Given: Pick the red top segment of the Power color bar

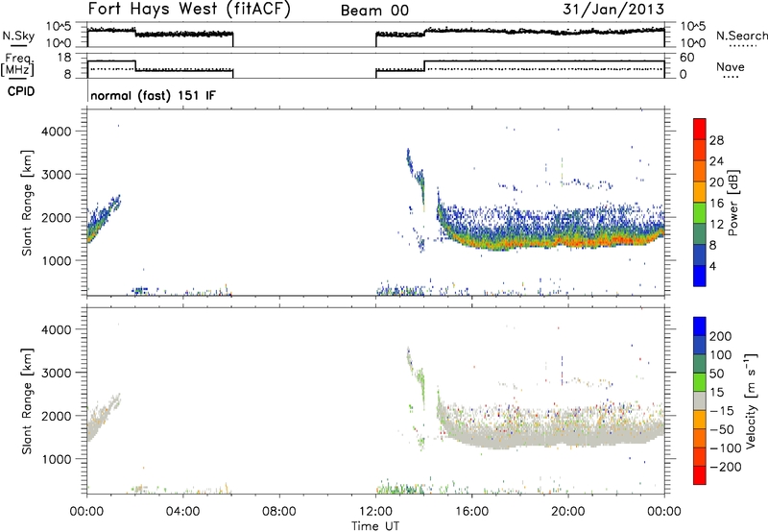Looking at the screenshot, I should click(700, 129).
